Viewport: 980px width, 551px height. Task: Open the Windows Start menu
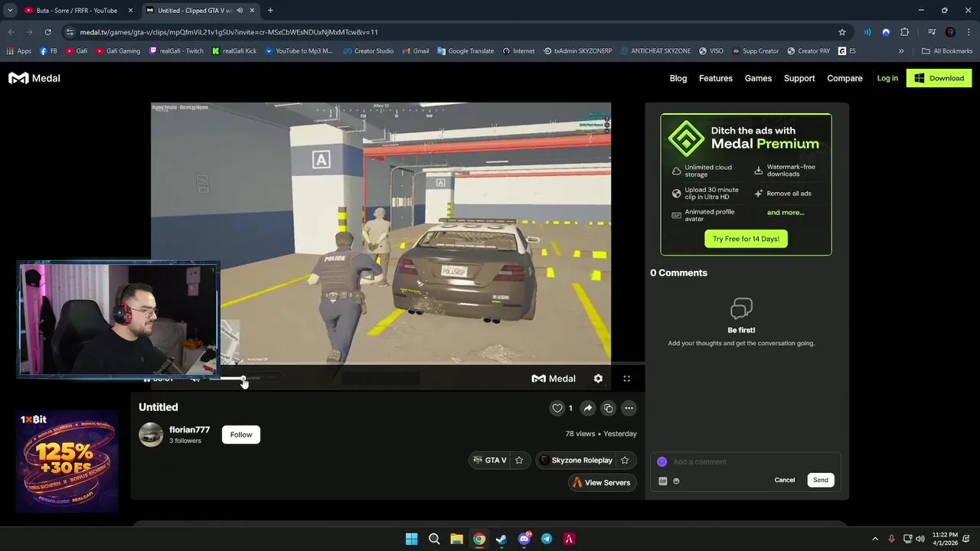click(x=411, y=539)
